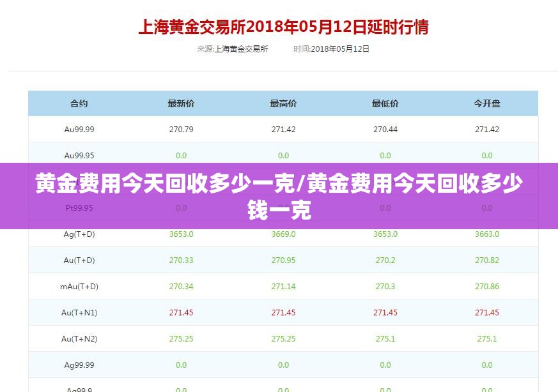Click Ag(T+D) 最新价 value 3653.0
Image resolution: width=558 pixels, height=392 pixels.
(181, 234)
